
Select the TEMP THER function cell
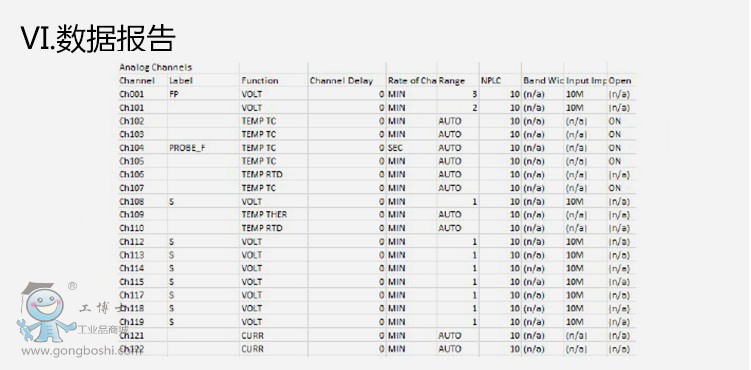click(264, 214)
